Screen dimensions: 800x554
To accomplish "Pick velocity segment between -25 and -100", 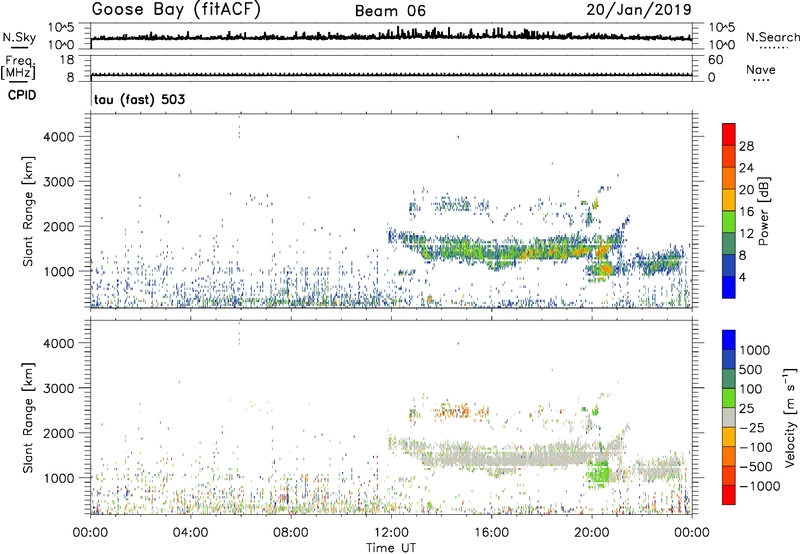I will [729, 437].
